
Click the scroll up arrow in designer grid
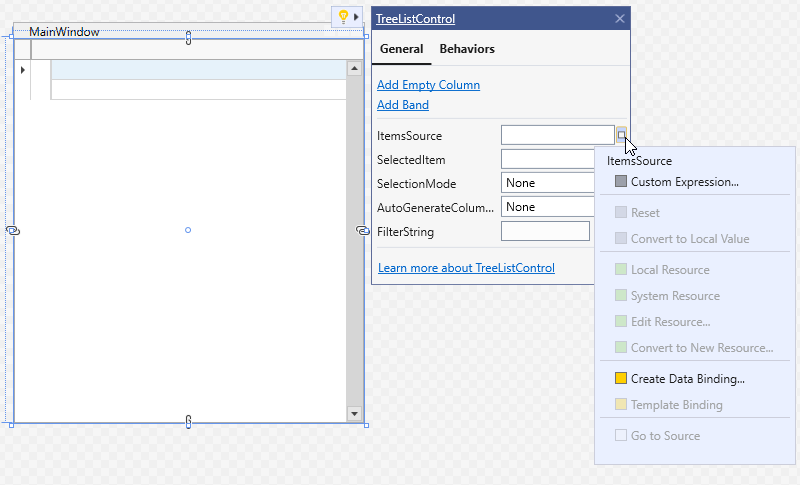pos(354,68)
